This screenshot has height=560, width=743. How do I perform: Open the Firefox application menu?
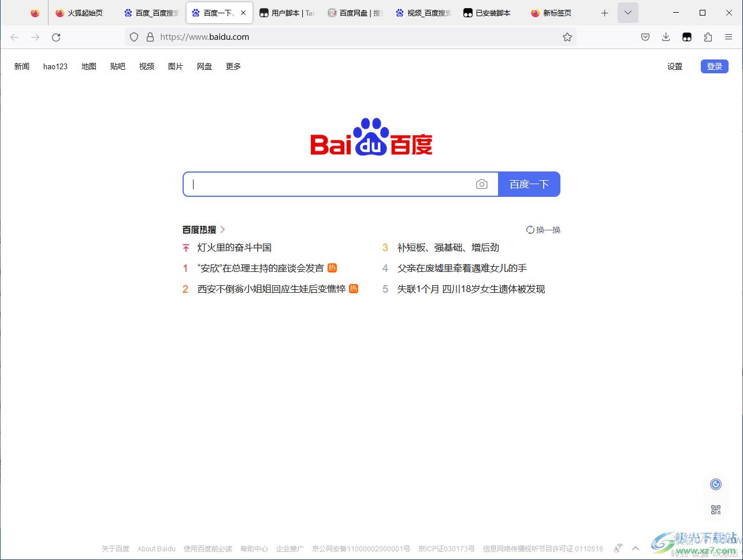729,37
